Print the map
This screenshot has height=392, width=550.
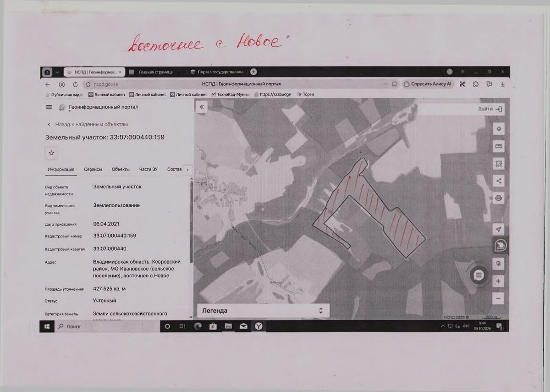[499, 198]
